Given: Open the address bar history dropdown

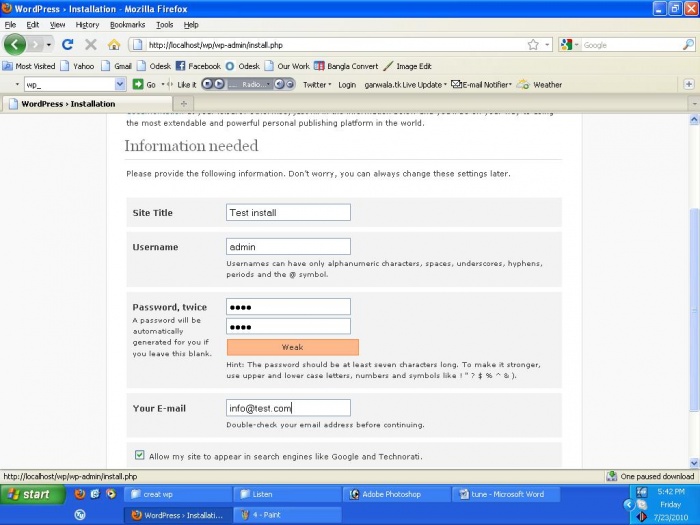Looking at the screenshot, I should [547, 45].
